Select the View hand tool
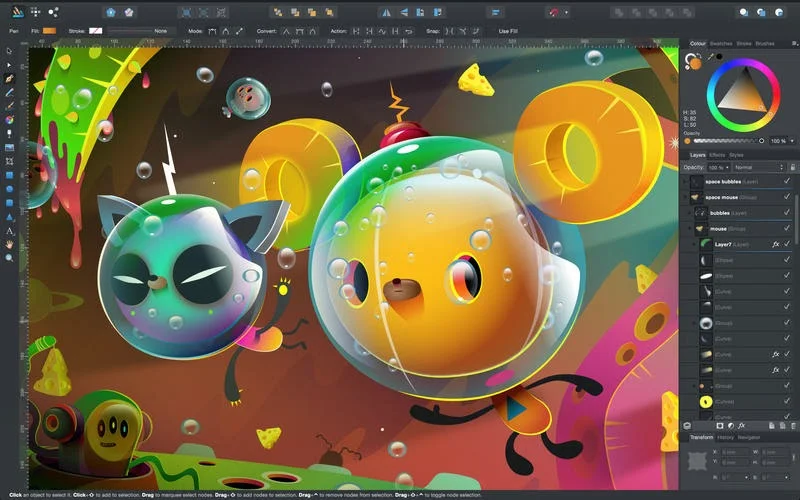The height and width of the screenshot is (500, 800). [x=9, y=244]
